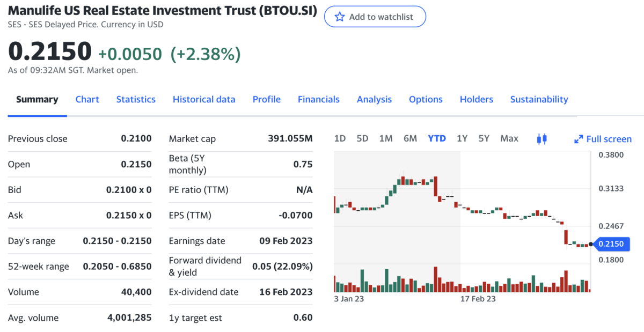The height and width of the screenshot is (332, 644).
Task: Click the 1y target est value 0.60
Action: click(x=303, y=318)
